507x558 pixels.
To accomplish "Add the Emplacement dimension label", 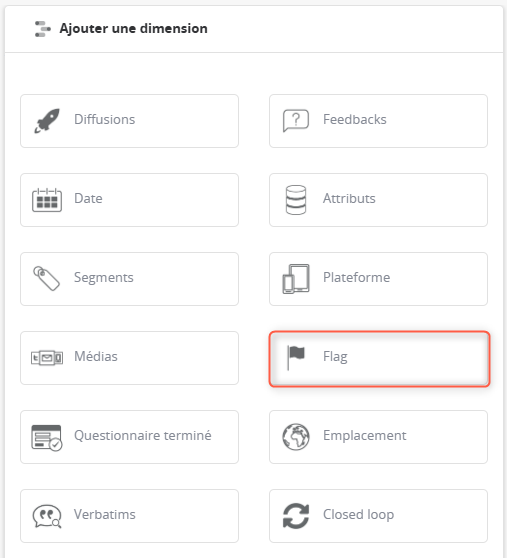I will [364, 436].
